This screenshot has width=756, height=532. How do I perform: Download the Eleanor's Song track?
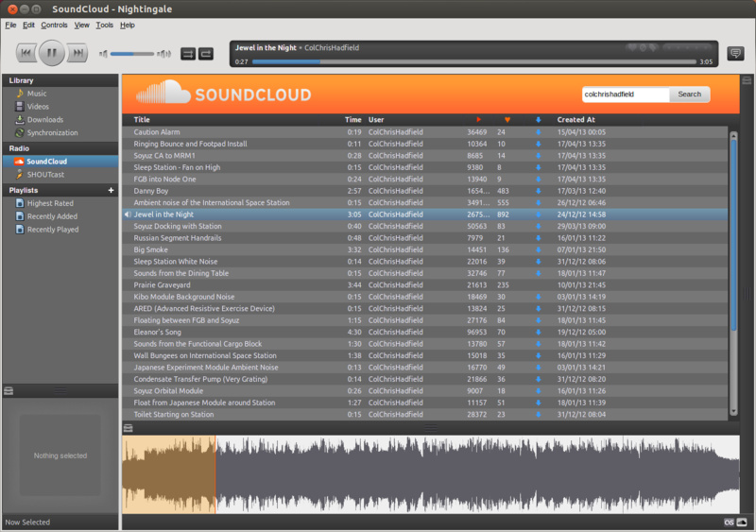tap(538, 333)
